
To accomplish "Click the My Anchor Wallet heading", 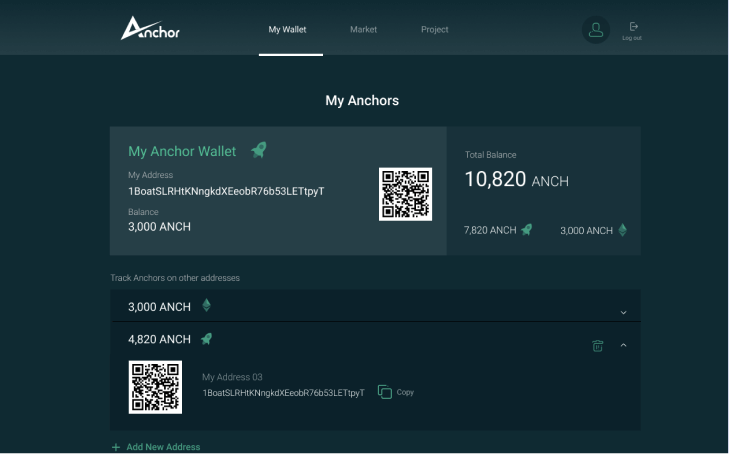I will 182,151.
